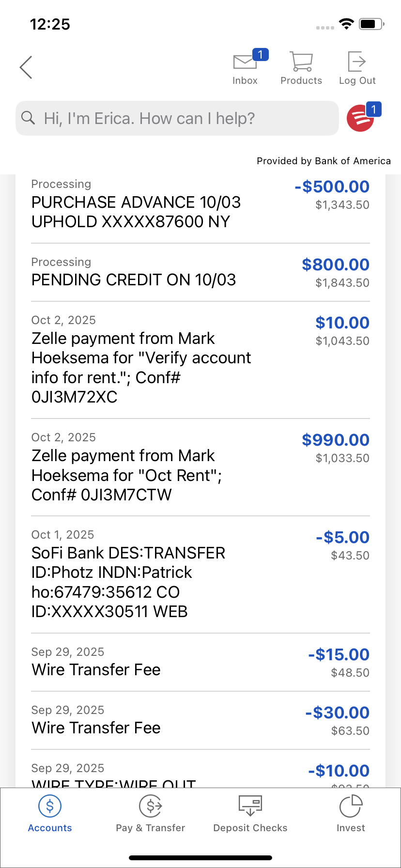Open the Pending Credit on 10/03 entry
Viewport: 401px width, 868px height.
[x=134, y=279]
